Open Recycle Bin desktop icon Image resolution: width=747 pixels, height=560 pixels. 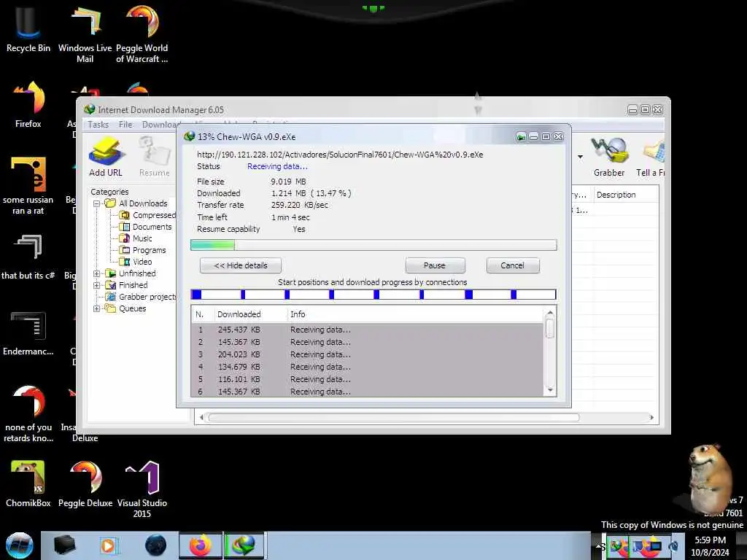[x=28, y=28]
